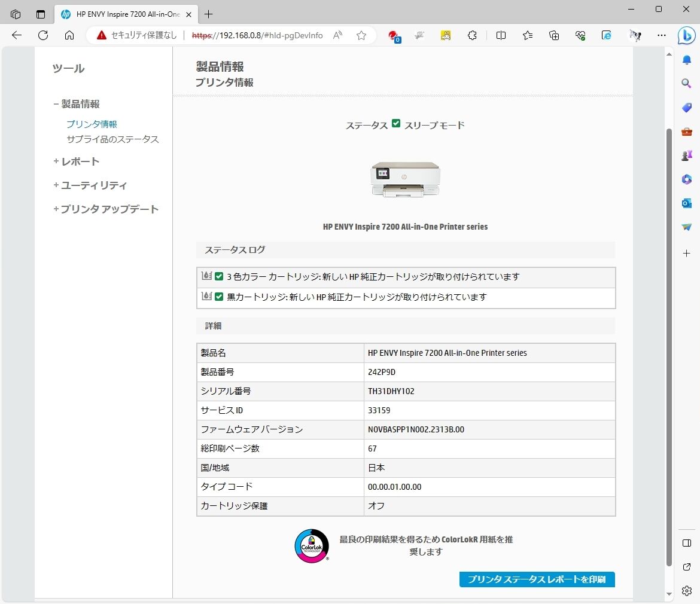The height and width of the screenshot is (604, 700).
Task: Open the Settings and more menu
Action: click(662, 35)
